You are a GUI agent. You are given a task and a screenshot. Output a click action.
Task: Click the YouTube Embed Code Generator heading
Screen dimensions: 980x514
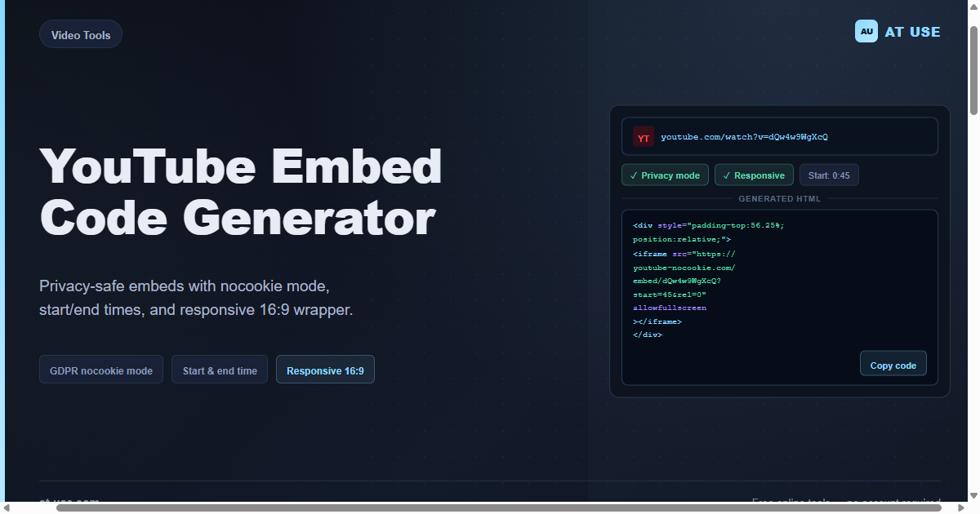tap(241, 192)
